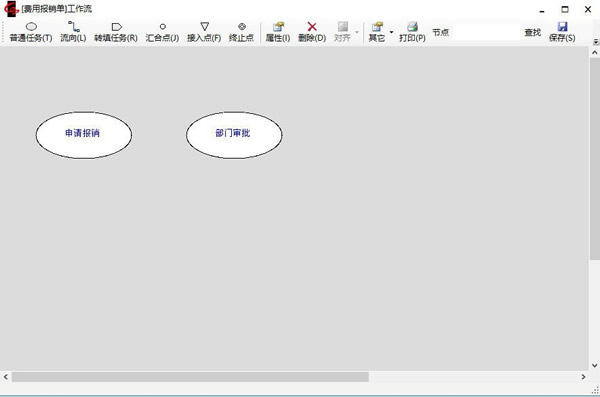Minimize the 工作流 window
600x397 pixels.
(541, 10)
